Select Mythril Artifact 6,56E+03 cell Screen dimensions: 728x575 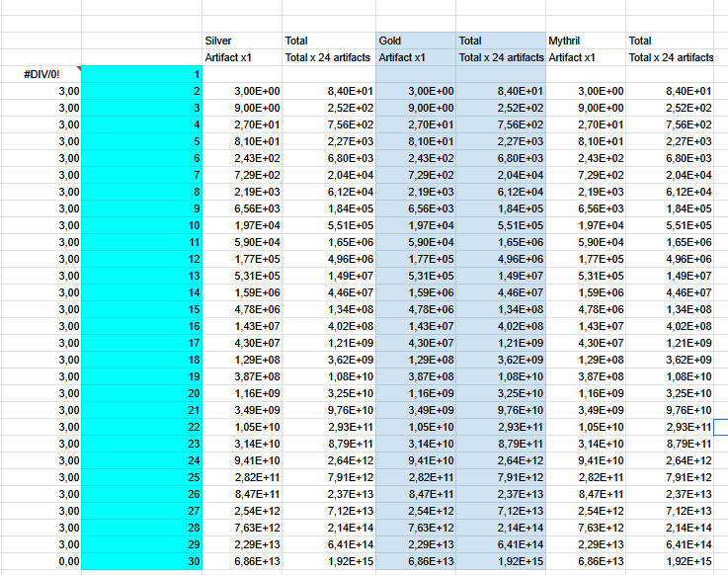[586, 208]
